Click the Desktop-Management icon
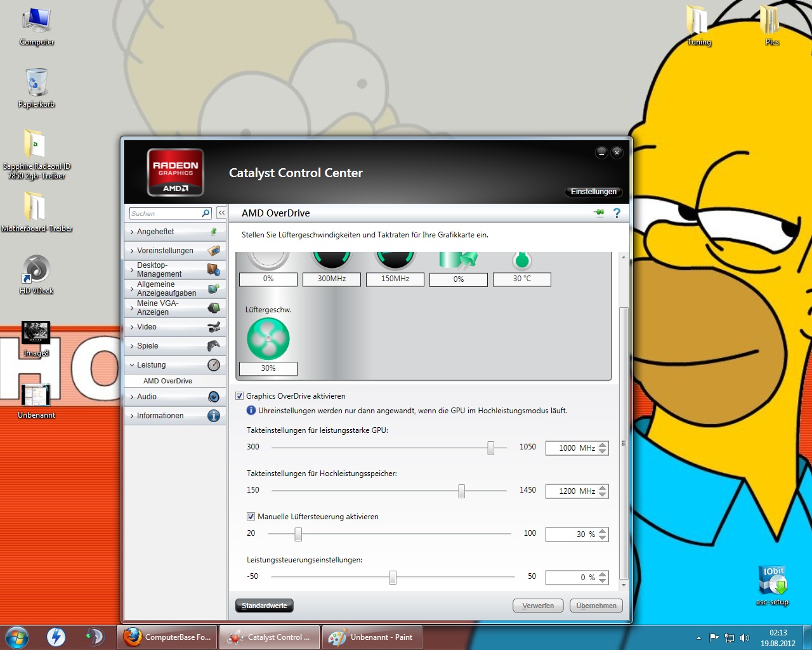Image resolution: width=812 pixels, height=650 pixels. 214,270
